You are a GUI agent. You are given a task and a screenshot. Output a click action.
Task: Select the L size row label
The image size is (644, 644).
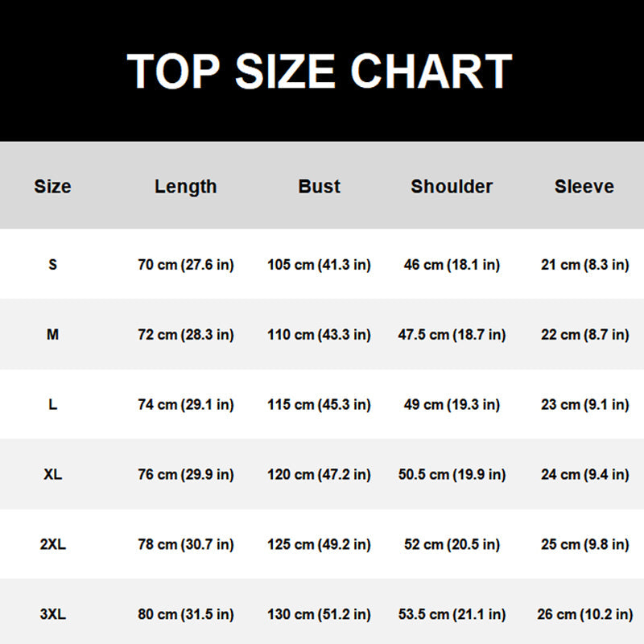tap(52, 405)
